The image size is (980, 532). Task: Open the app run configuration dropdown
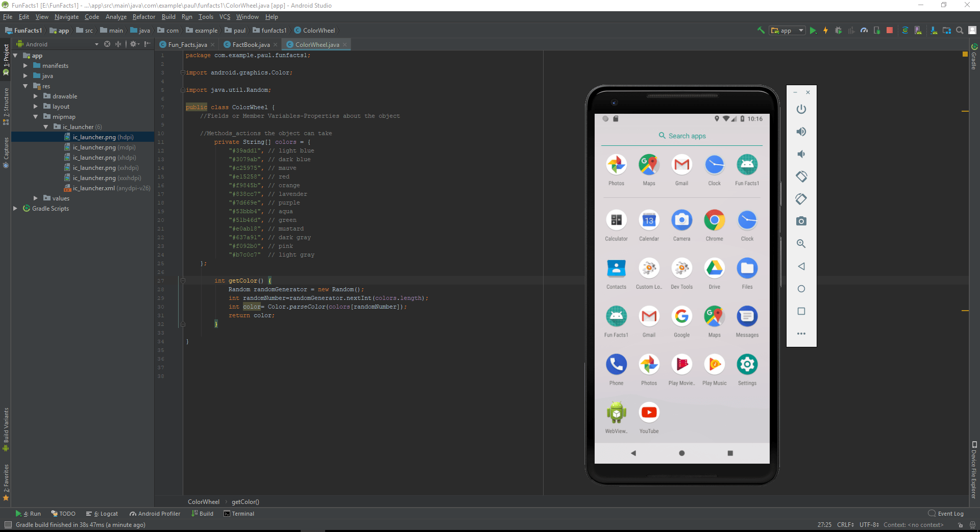tap(787, 31)
